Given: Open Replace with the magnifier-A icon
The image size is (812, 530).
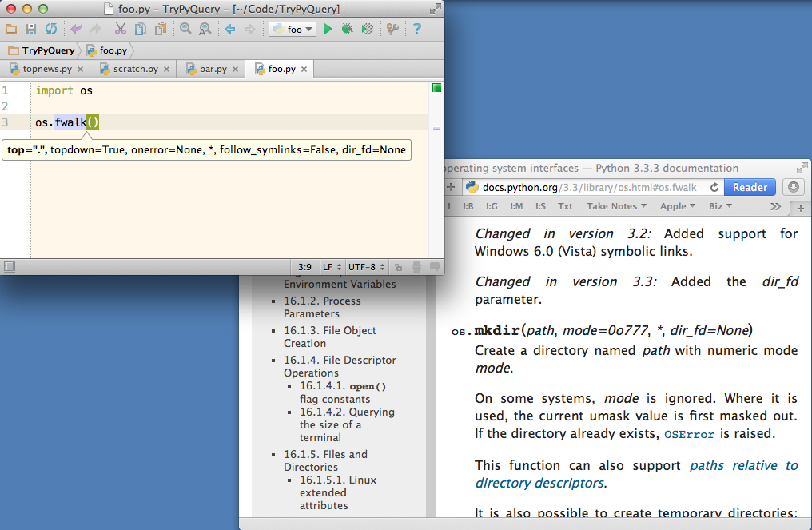Looking at the screenshot, I should (205, 29).
